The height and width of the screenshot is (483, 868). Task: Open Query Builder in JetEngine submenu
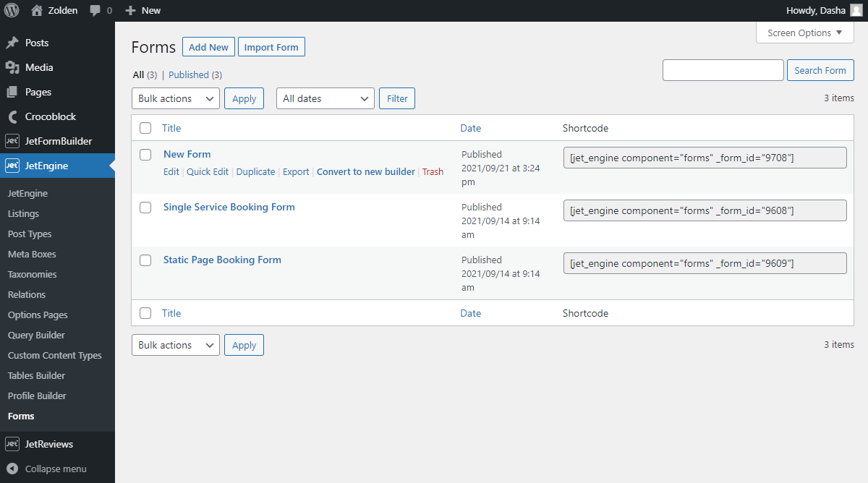(x=36, y=335)
